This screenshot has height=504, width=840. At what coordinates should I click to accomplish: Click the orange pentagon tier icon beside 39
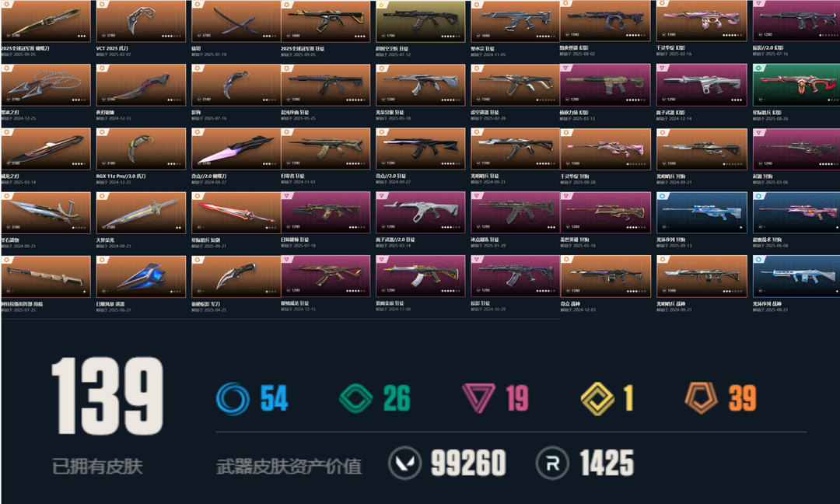click(702, 397)
